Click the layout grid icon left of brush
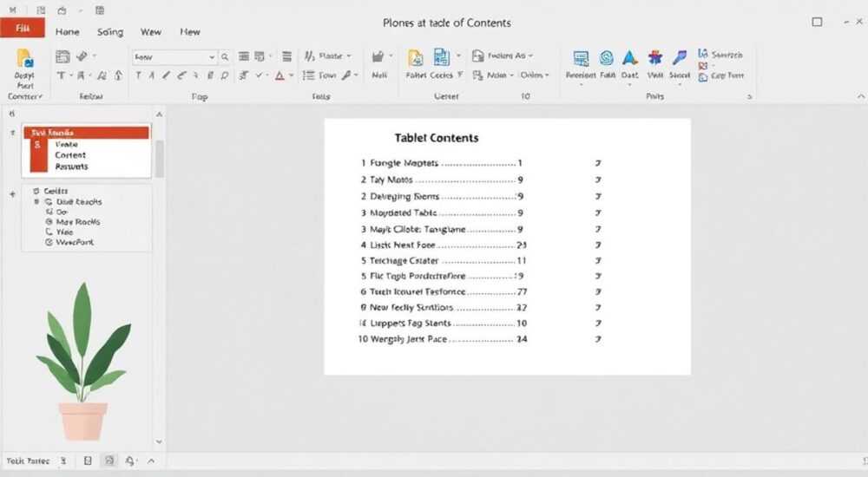 point(62,56)
